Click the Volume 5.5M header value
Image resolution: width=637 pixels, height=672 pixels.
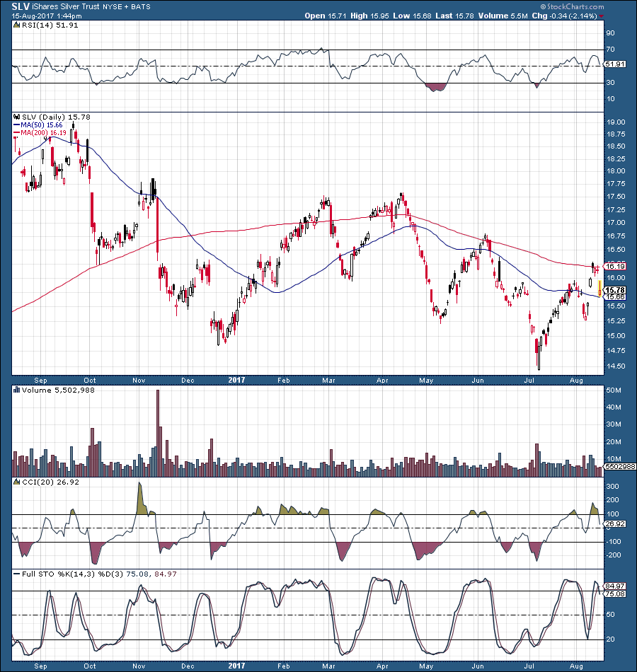pyautogui.click(x=503, y=16)
